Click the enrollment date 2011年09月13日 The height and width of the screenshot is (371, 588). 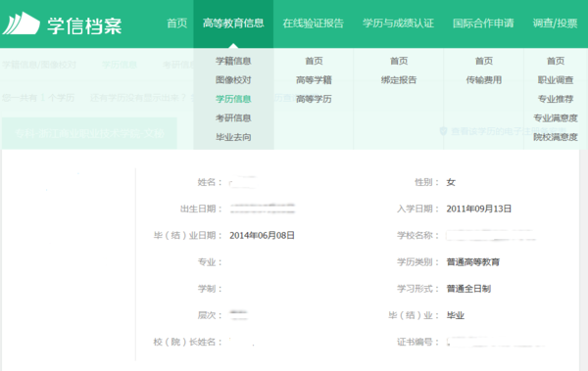point(479,209)
